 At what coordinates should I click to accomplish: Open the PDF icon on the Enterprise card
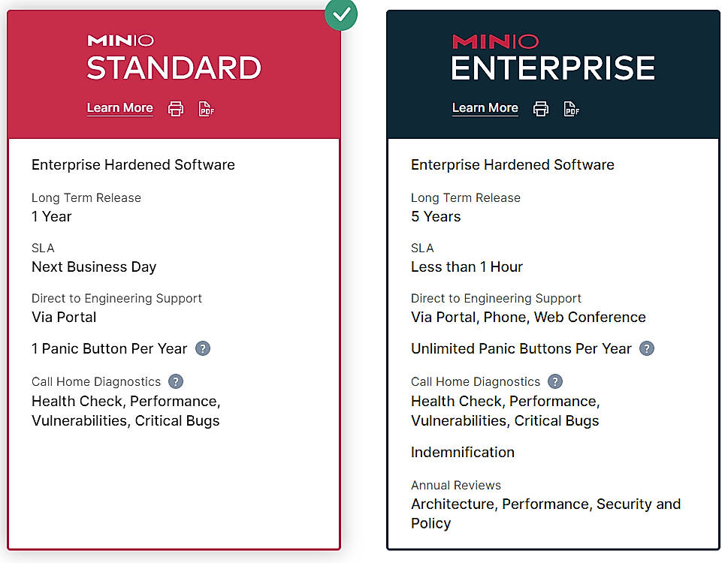point(572,108)
